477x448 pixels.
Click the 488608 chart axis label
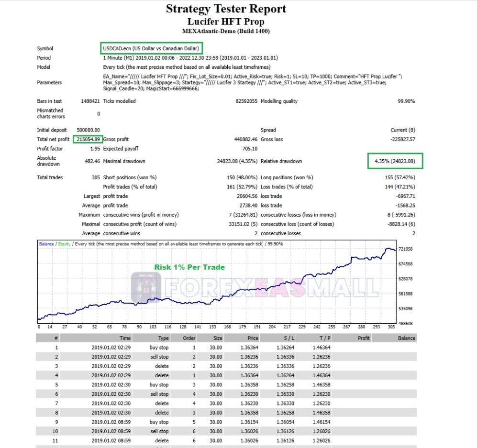click(406, 323)
